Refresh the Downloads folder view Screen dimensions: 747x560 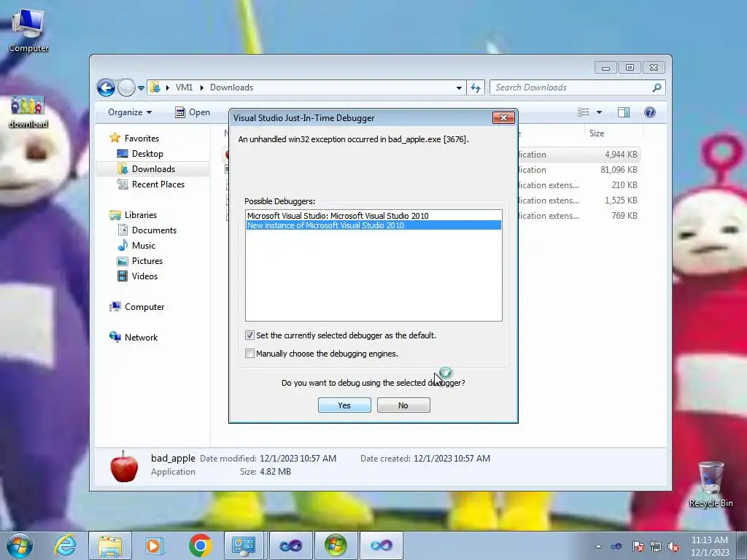tap(476, 87)
